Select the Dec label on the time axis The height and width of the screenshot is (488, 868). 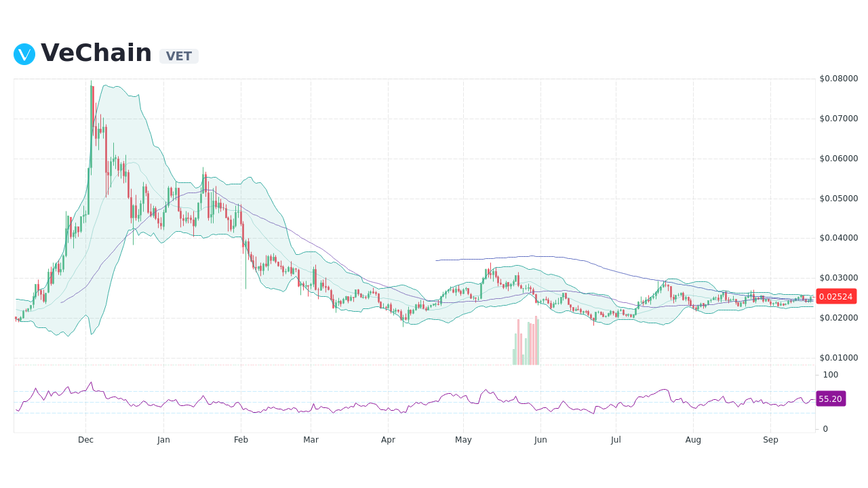[85, 439]
